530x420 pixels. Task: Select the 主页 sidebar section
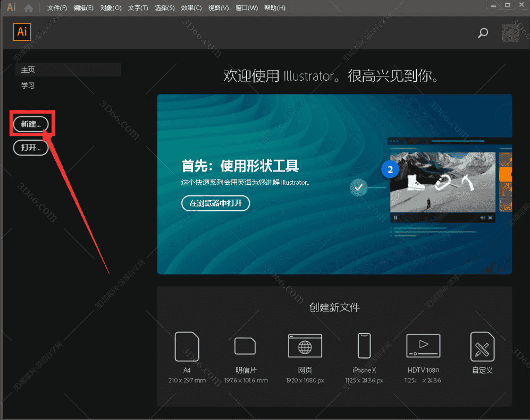click(28, 69)
